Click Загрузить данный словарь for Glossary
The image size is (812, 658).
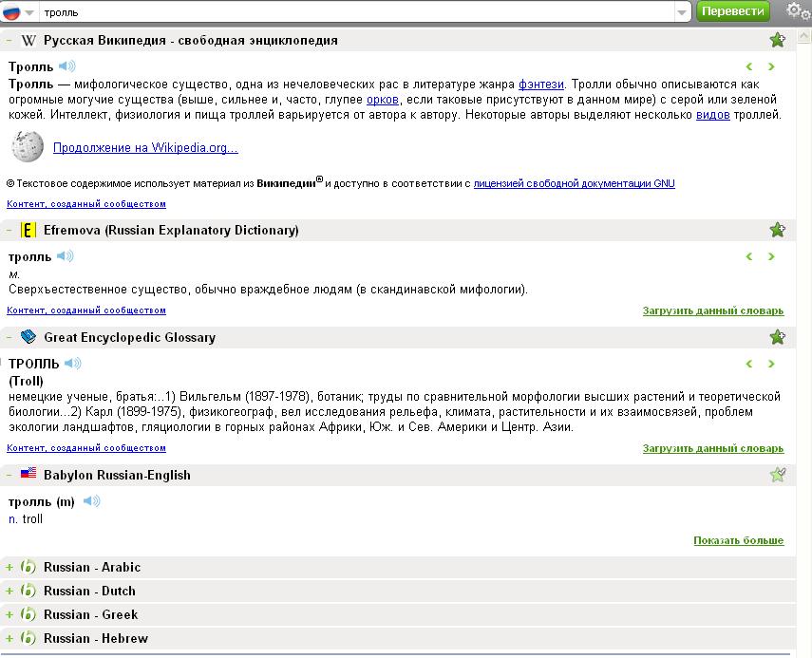click(713, 448)
